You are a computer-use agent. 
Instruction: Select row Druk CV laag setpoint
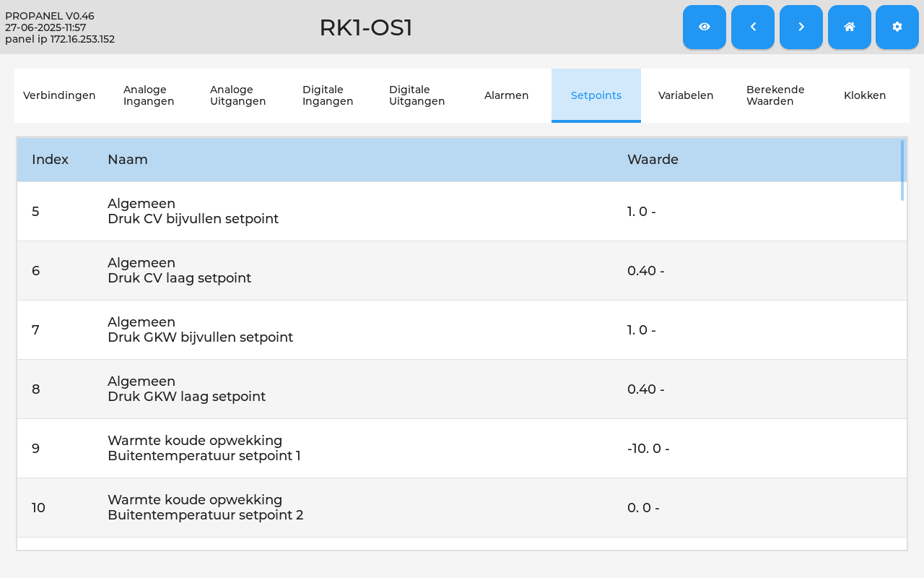[462, 271]
